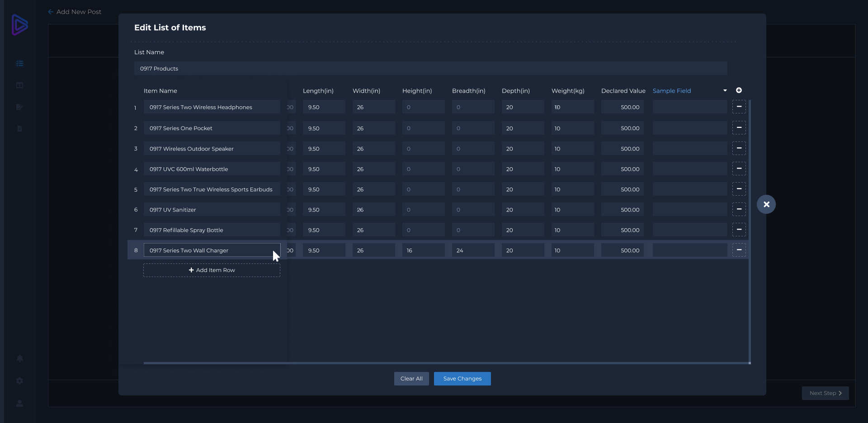Click the horizontal scrollbar of item table
Screen dimensions: 868x423
coord(447,363)
